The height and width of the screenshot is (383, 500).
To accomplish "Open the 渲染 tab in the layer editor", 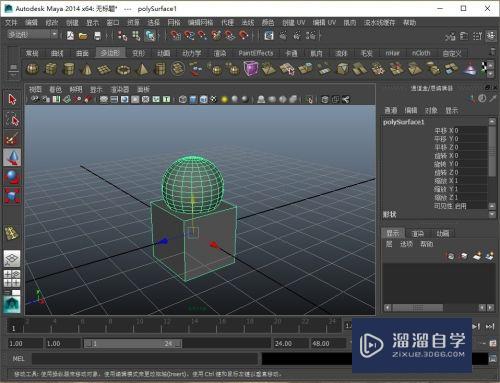I will [x=418, y=234].
